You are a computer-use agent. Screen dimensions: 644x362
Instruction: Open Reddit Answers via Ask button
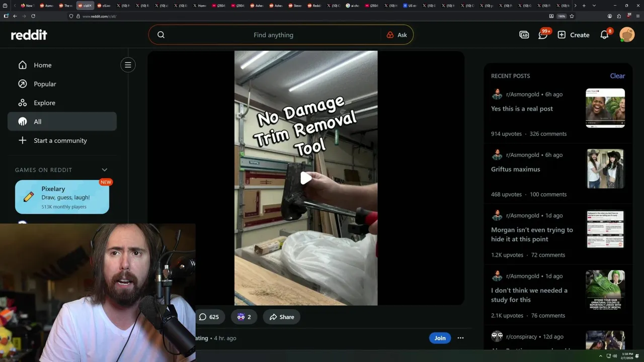396,35
